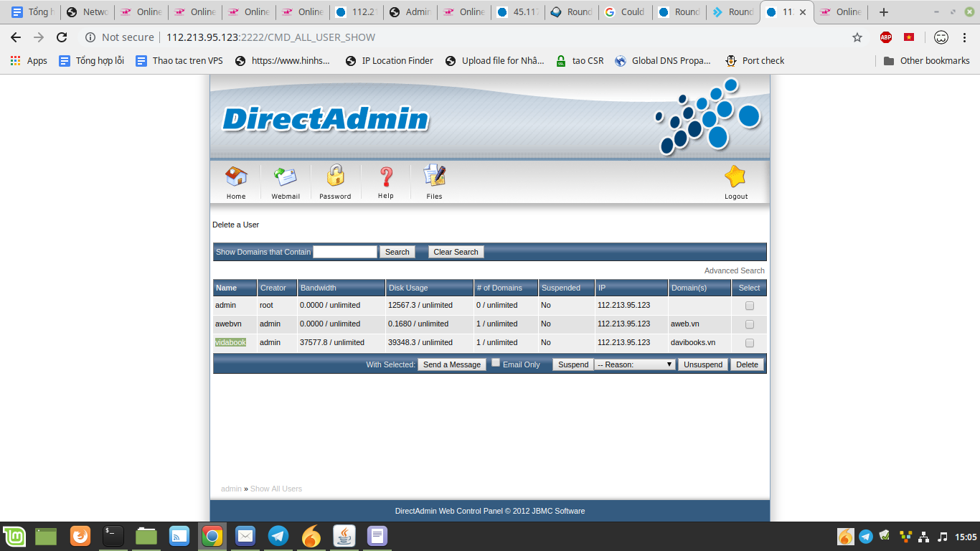The width and height of the screenshot is (980, 551).
Task: Open the Chrome profile avatar icon
Action: click(941, 37)
